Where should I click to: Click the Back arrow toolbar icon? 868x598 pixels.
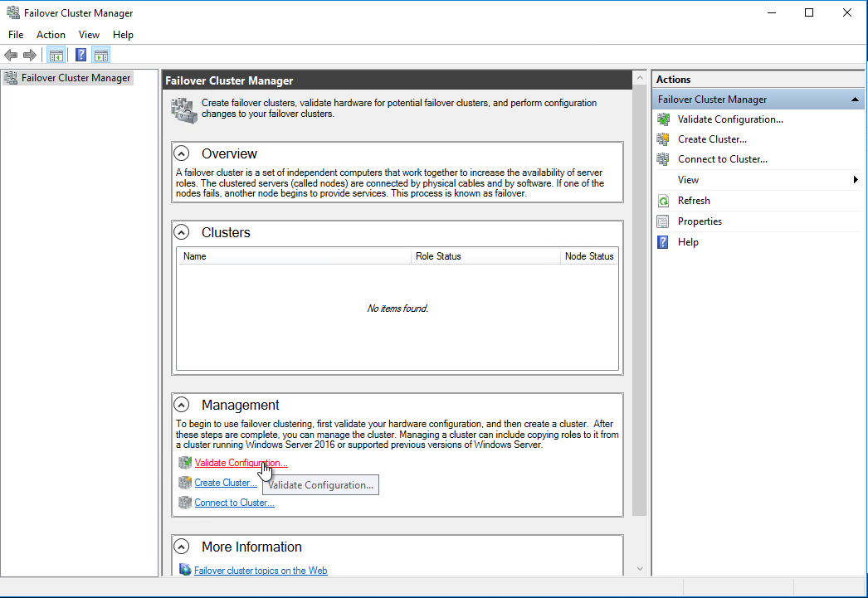tap(11, 56)
